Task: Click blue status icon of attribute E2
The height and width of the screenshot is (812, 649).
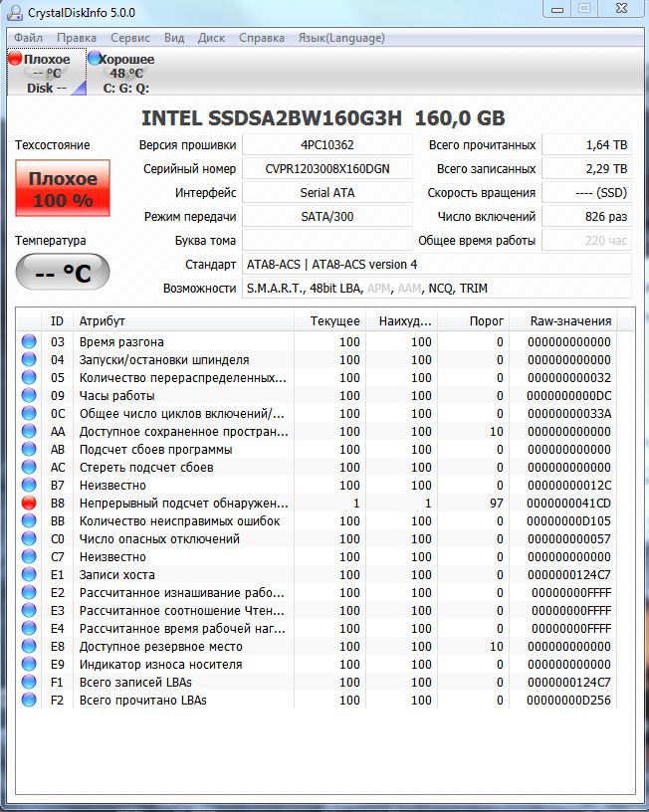Action: 29,592
